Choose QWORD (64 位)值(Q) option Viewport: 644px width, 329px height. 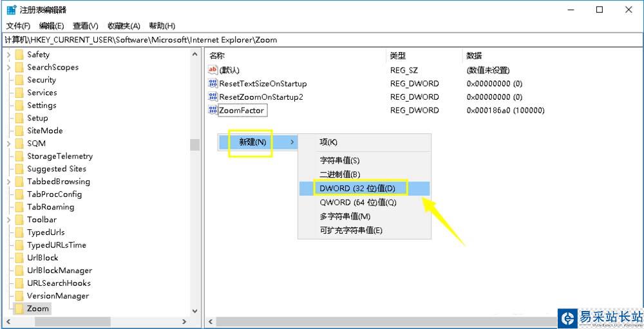click(x=365, y=203)
